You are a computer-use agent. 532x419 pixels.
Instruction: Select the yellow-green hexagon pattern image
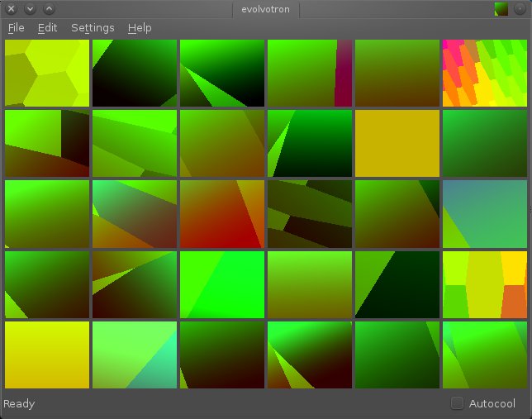coord(46,73)
